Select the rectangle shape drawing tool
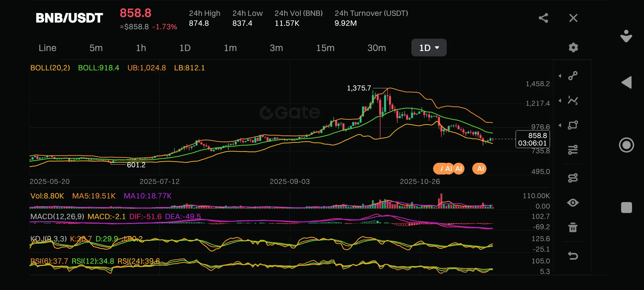This screenshot has width=644, height=290. coord(573,125)
